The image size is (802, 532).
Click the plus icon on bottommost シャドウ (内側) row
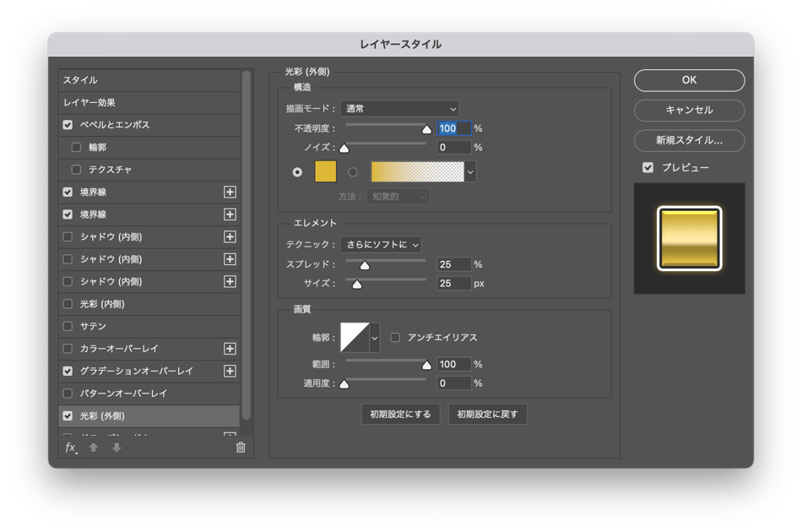(x=230, y=281)
